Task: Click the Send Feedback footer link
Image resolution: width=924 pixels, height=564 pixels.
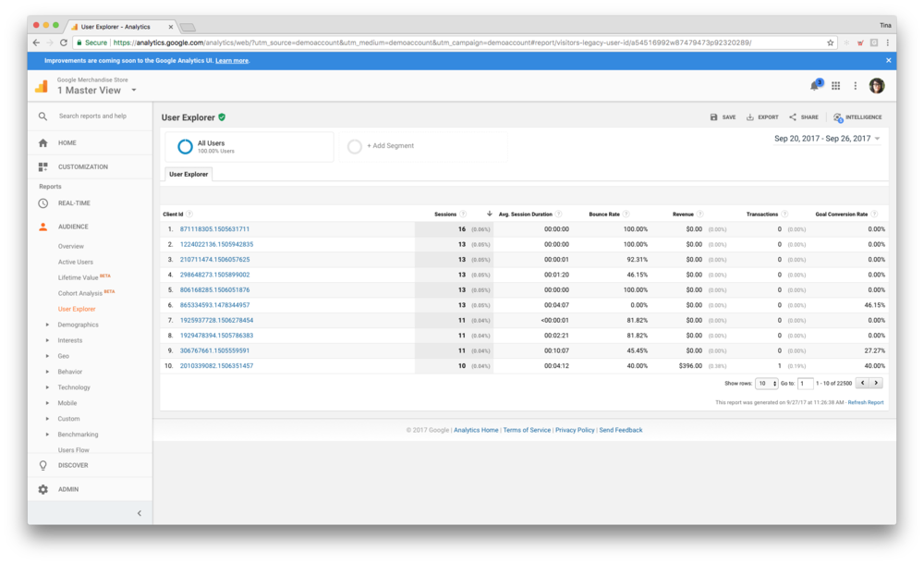Action: (621, 430)
